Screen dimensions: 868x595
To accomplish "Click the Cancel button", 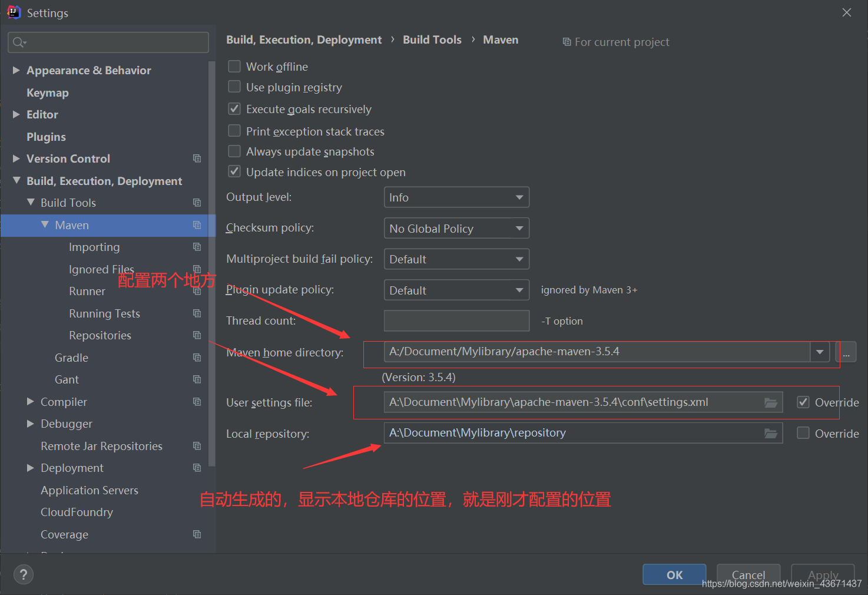I will 748,575.
